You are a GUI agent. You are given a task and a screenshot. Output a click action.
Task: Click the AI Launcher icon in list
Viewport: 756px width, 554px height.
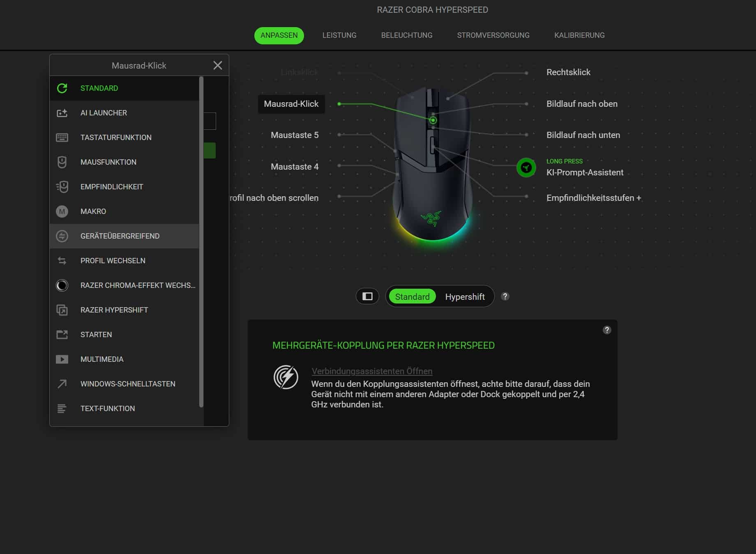coord(62,113)
